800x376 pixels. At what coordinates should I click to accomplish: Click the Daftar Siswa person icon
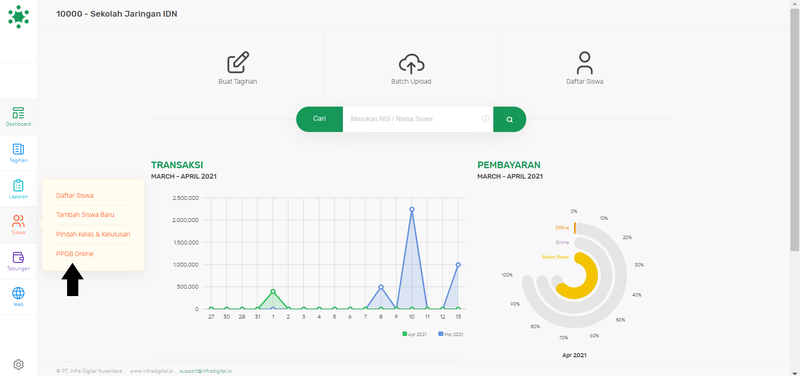585,63
